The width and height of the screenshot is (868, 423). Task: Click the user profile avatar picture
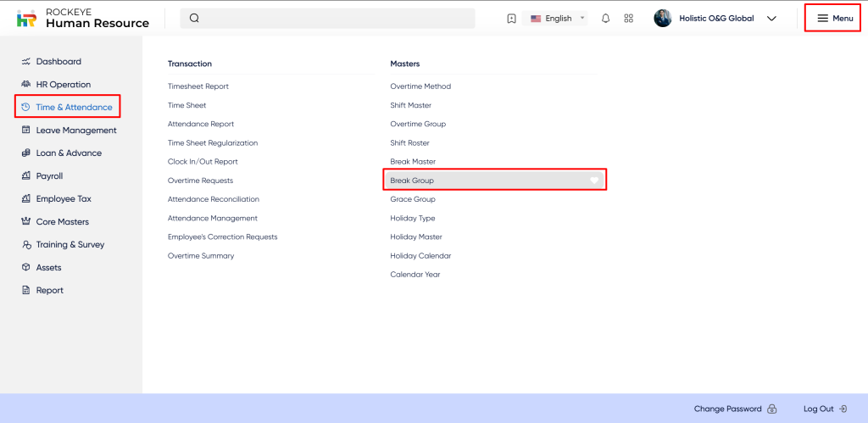663,19
